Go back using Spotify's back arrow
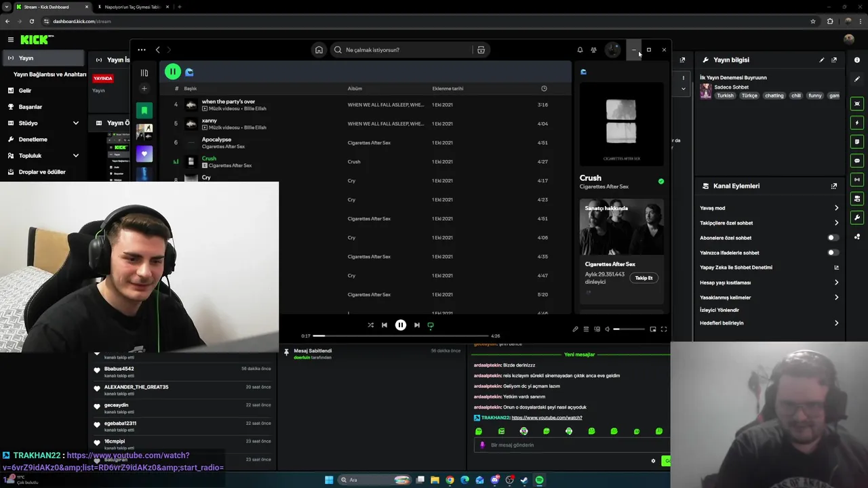Screen dimensions: 868x488 click(x=158, y=49)
